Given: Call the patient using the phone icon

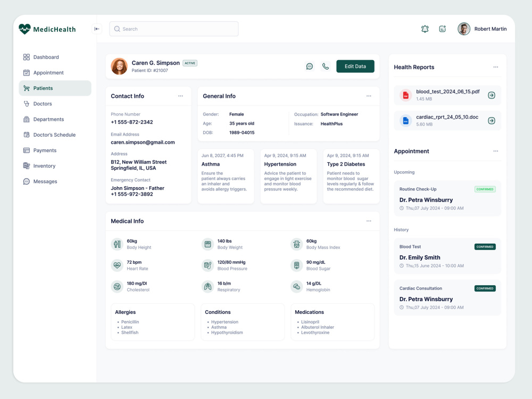Looking at the screenshot, I should point(326,66).
